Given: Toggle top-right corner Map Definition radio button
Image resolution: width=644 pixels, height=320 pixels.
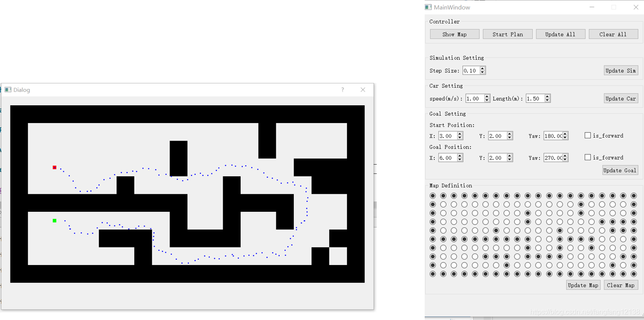Looking at the screenshot, I should 634,196.
